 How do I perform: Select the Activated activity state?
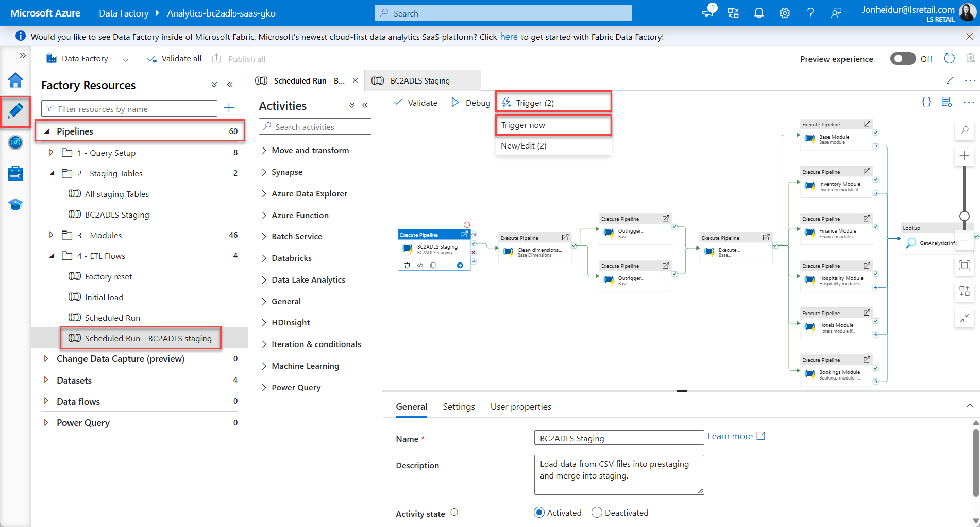539,513
